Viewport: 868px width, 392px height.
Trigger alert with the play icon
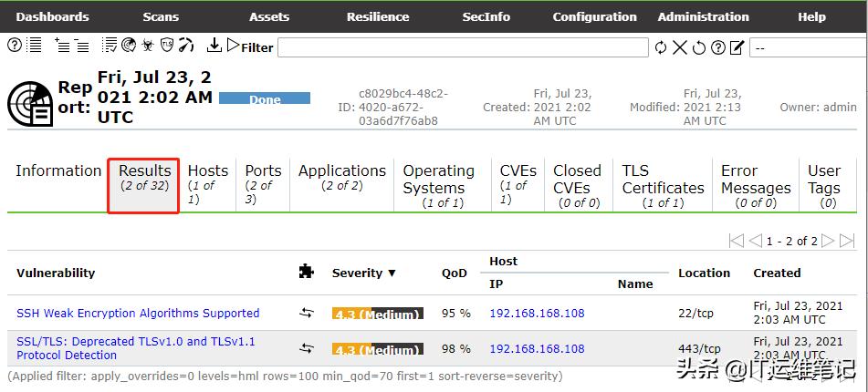point(233,46)
